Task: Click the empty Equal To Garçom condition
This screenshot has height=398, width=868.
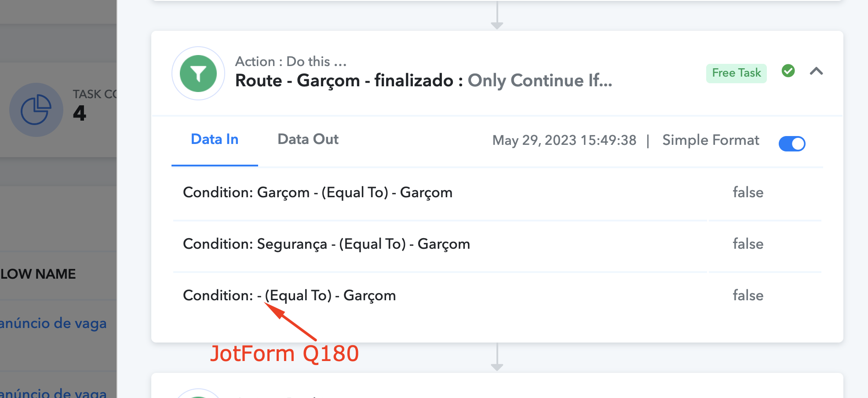Action: tap(289, 295)
